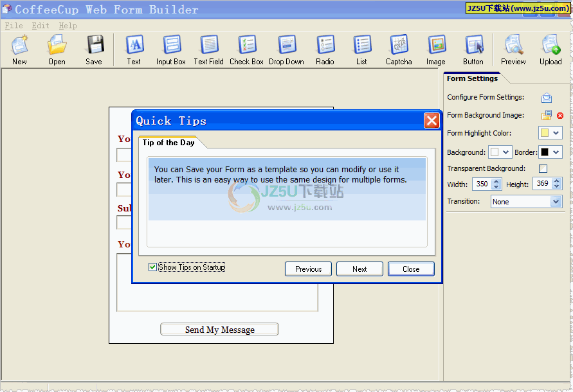Select the Tip of the Day tab
This screenshot has width=573, height=392.
[x=168, y=143]
